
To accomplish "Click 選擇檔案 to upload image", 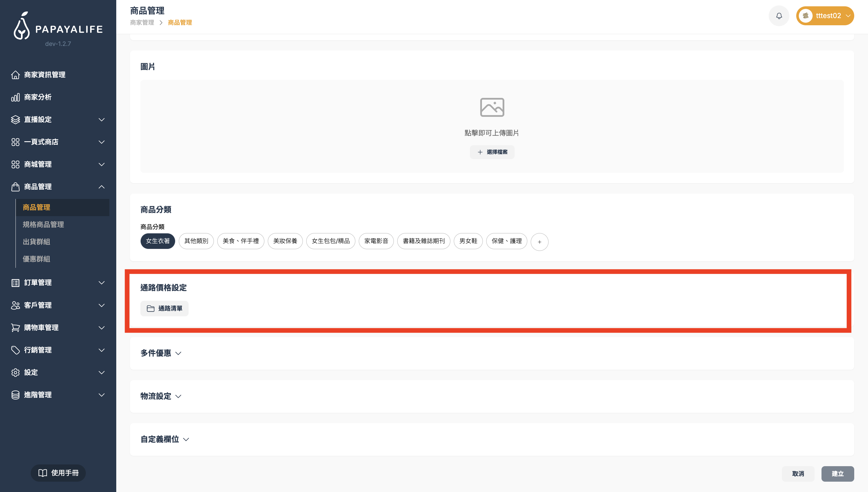I will pos(492,152).
